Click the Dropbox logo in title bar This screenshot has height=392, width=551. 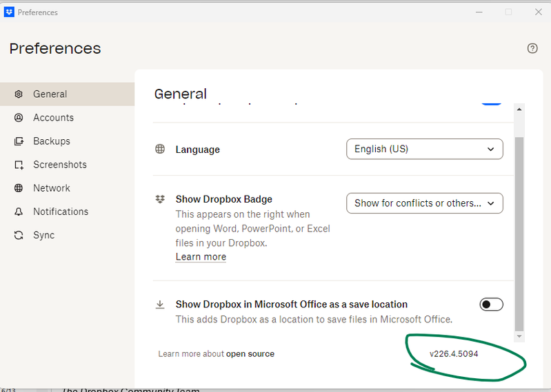tap(9, 12)
